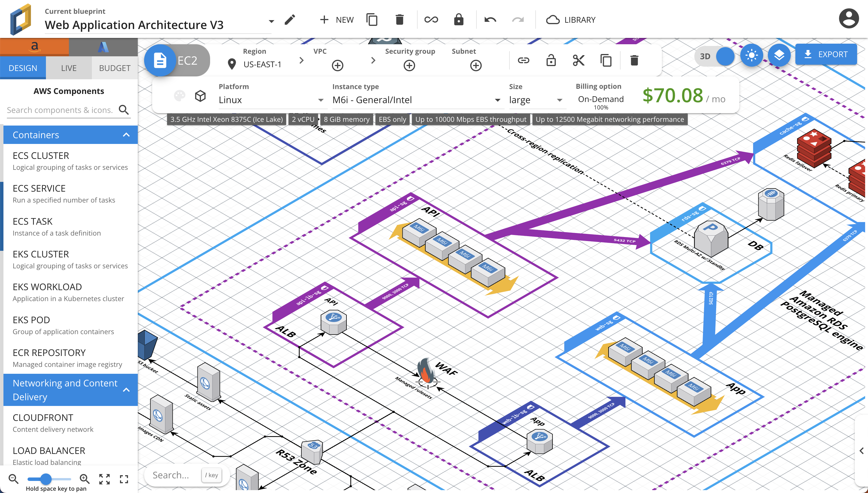Toggle light theme sun icon
Image resolution: width=868 pixels, height=493 pixels.
point(751,55)
